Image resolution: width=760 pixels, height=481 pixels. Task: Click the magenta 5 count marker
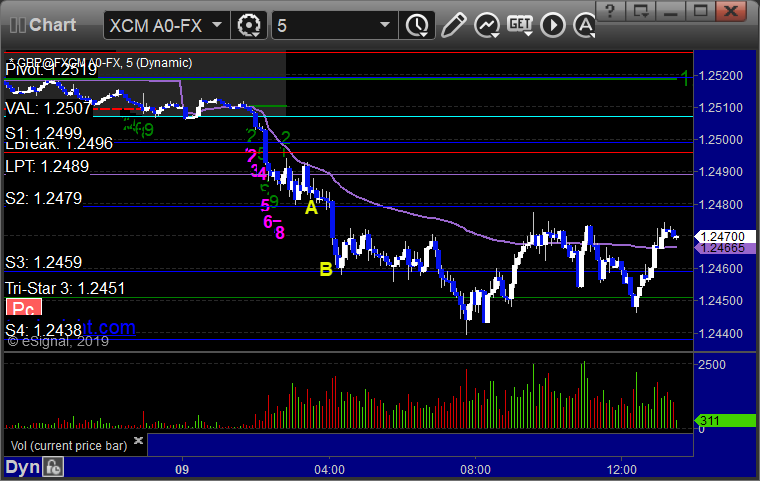(x=265, y=206)
